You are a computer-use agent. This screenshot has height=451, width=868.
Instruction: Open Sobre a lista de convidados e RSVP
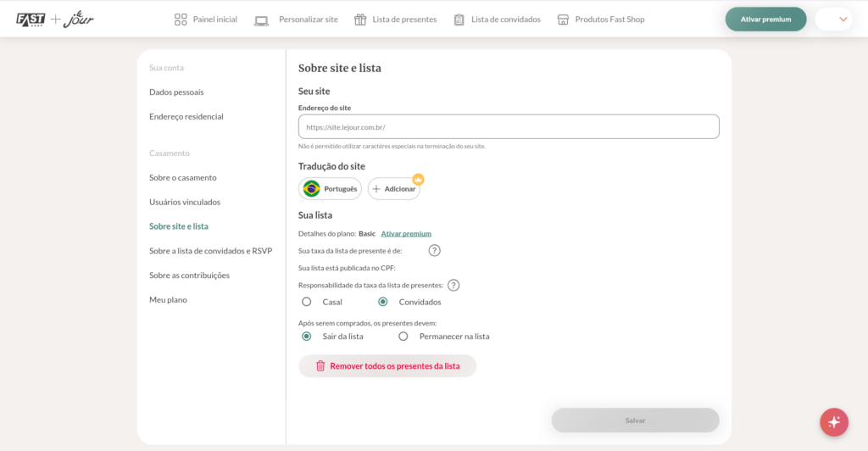pyautogui.click(x=210, y=251)
